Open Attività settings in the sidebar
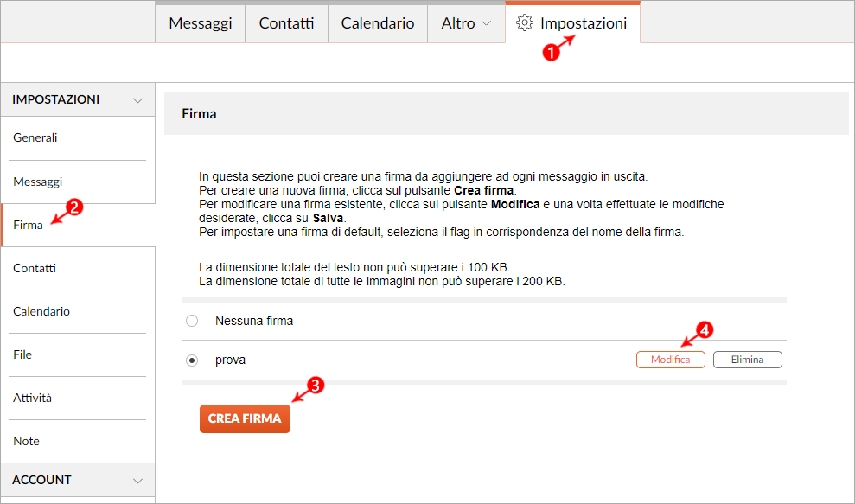Image resolution: width=855 pixels, height=504 pixels. pyautogui.click(x=33, y=398)
